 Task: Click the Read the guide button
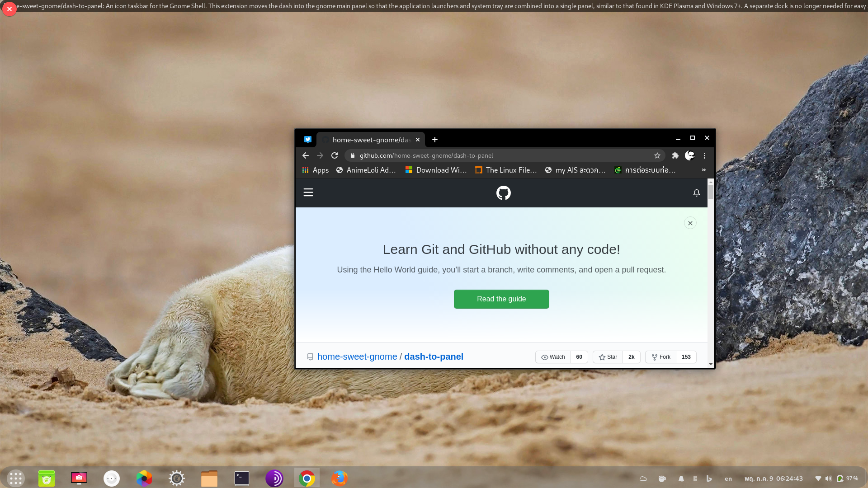[501, 299]
